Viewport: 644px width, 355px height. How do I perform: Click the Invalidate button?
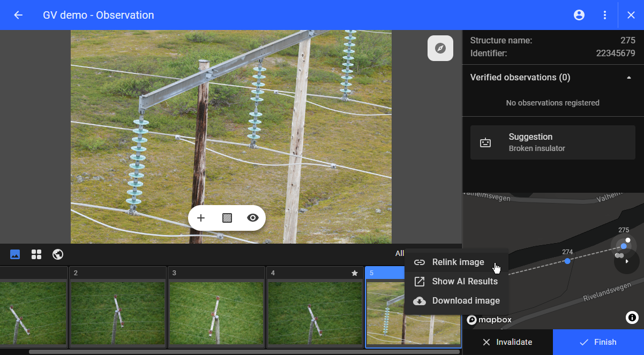507,342
